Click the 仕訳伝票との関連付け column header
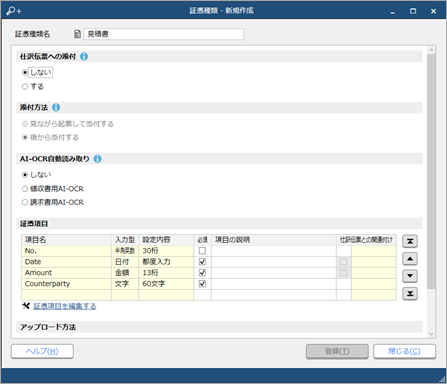The image size is (447, 384). 366,240
